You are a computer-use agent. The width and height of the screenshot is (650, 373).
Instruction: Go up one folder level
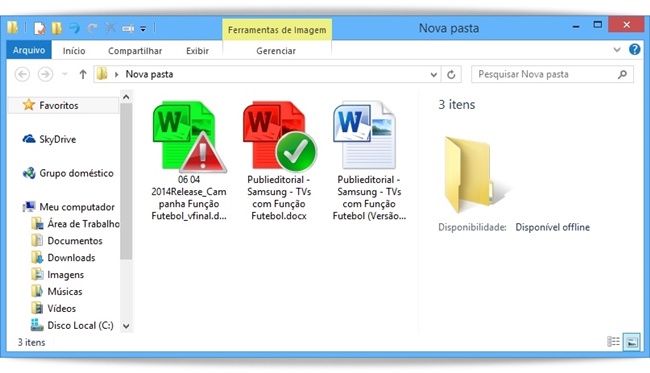pyautogui.click(x=82, y=74)
